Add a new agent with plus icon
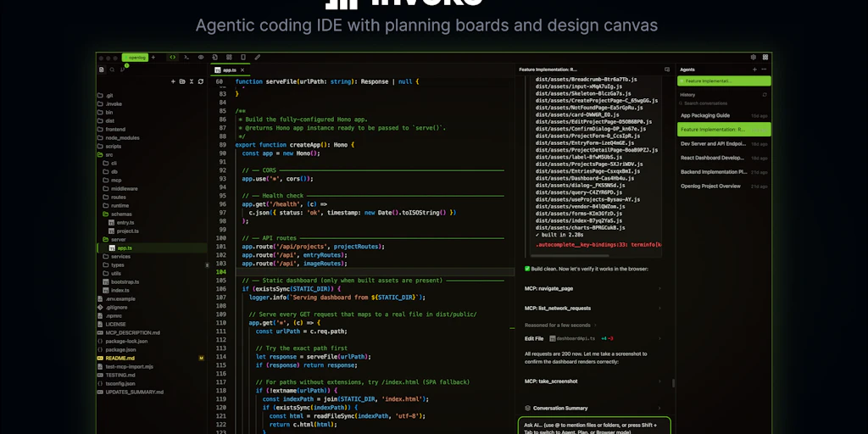The height and width of the screenshot is (434, 868). pos(754,70)
